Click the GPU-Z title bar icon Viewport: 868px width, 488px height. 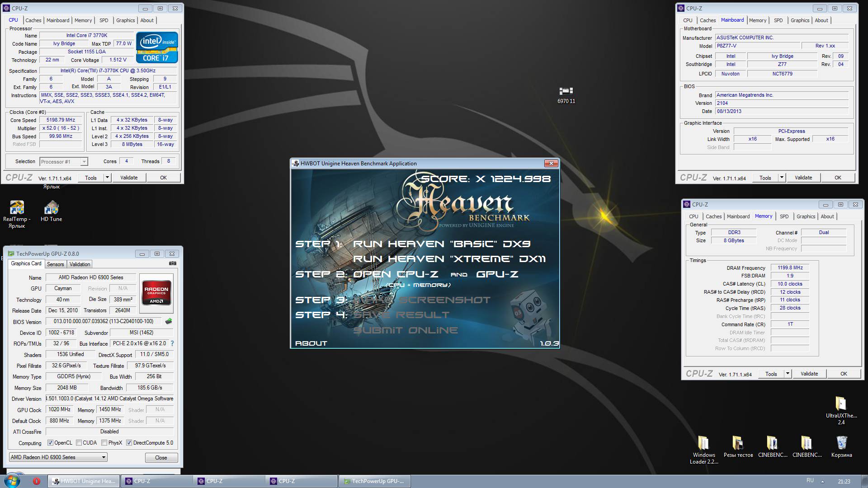pyautogui.click(x=10, y=254)
